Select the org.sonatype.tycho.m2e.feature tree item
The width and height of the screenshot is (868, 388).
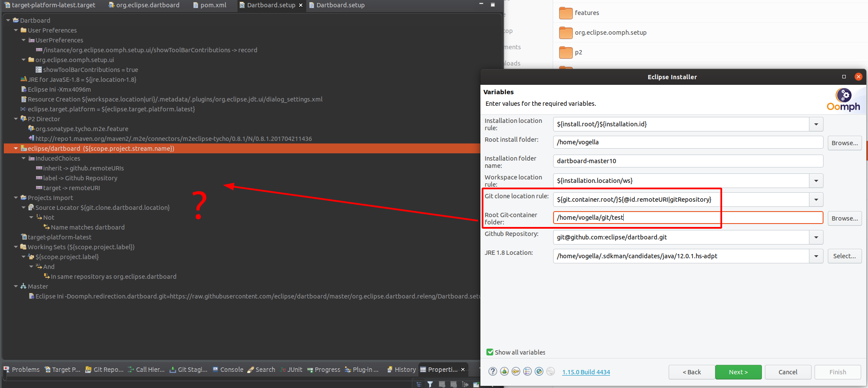(78, 129)
